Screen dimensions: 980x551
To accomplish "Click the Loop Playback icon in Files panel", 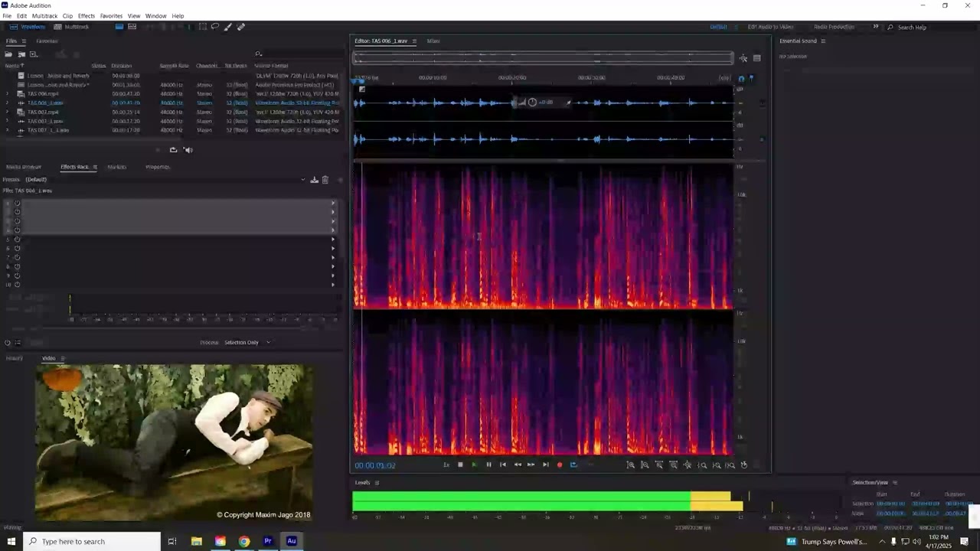I will (x=173, y=150).
